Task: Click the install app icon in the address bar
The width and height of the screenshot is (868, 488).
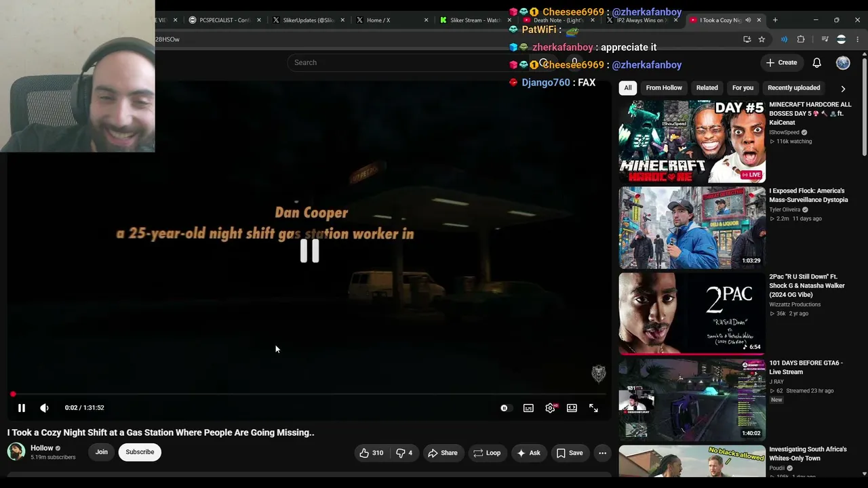Action: click(747, 39)
